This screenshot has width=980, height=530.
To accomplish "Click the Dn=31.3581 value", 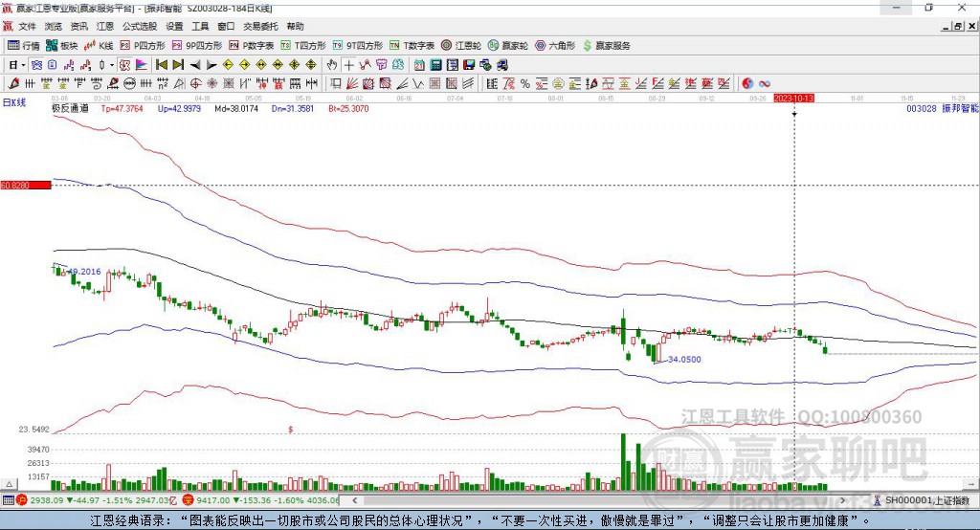I will coord(293,109).
